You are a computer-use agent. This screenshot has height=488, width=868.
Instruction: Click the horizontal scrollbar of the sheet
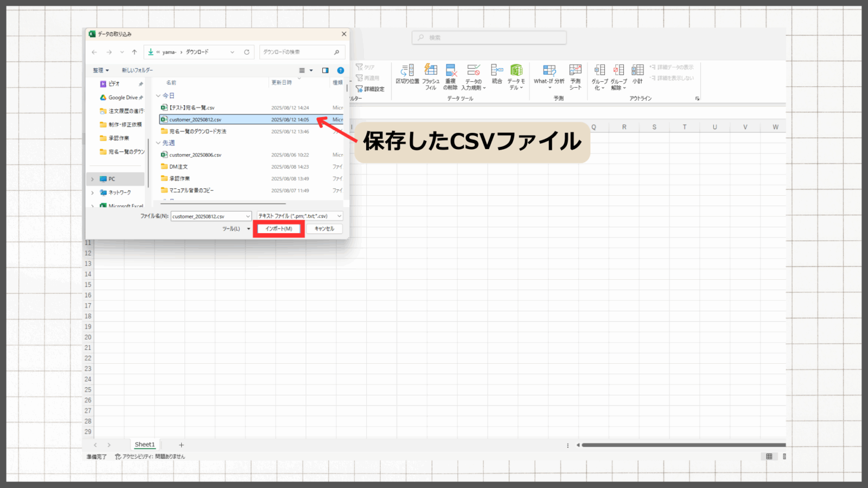pos(682,445)
